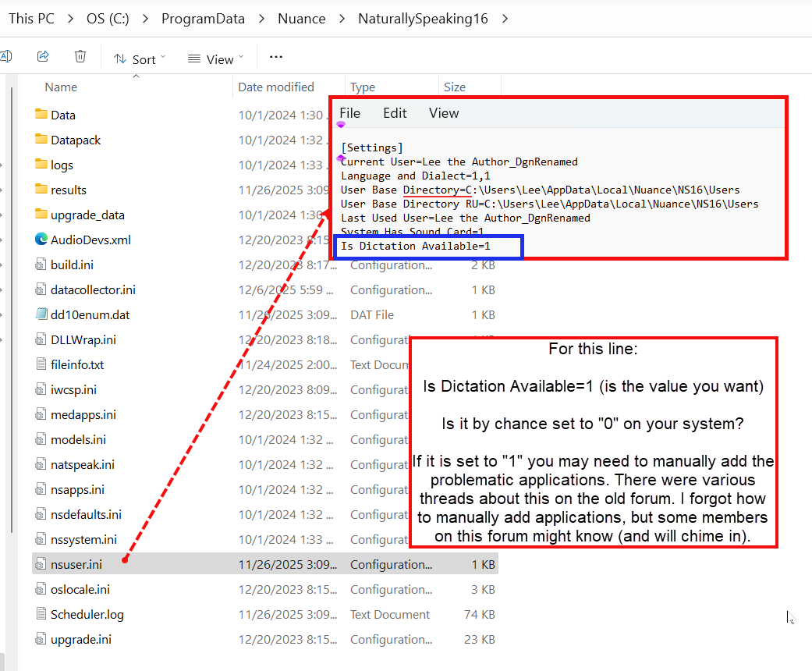Open the Notepad File menu
The height and width of the screenshot is (671, 812).
point(349,113)
